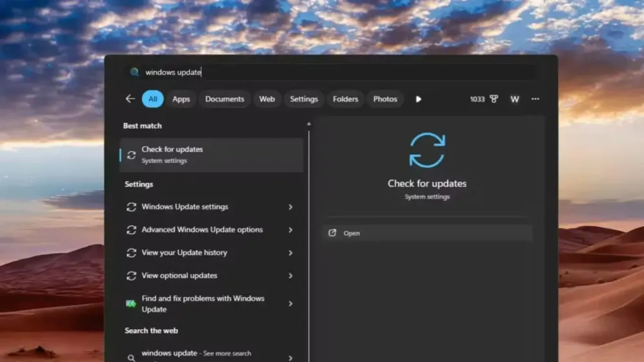644x362 pixels.
Task: Show more filters with play arrow
Action: coord(418,99)
